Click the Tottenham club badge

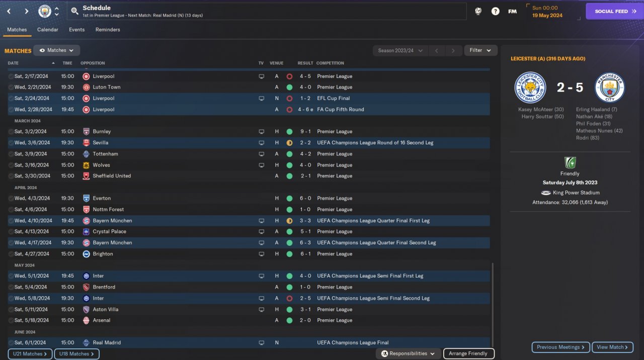[86, 154]
